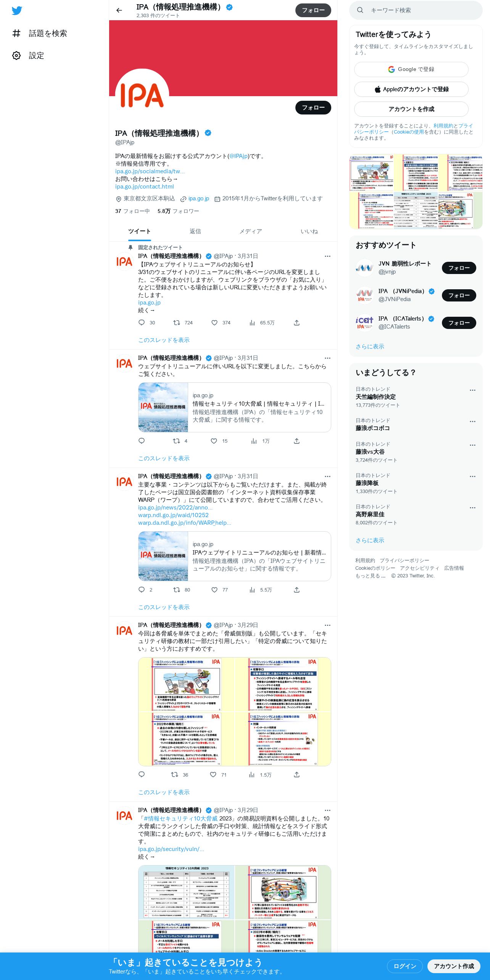Like the tweet with 77 likes

(x=219, y=590)
